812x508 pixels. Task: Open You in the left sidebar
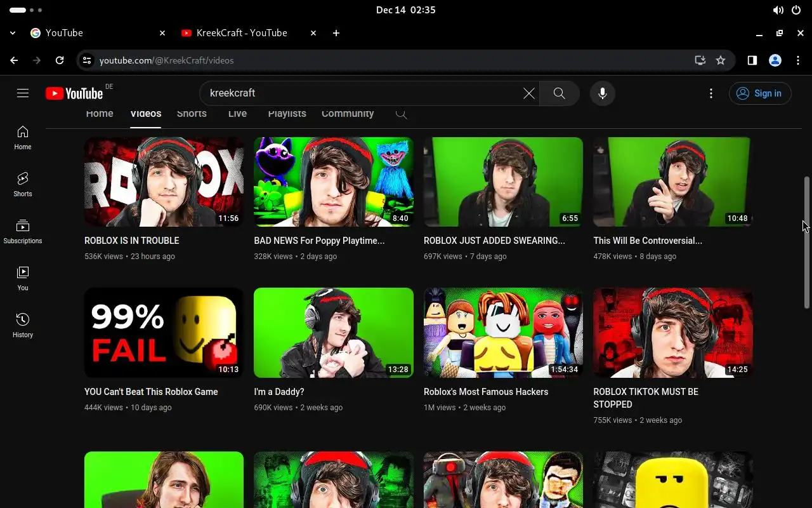coord(23,279)
